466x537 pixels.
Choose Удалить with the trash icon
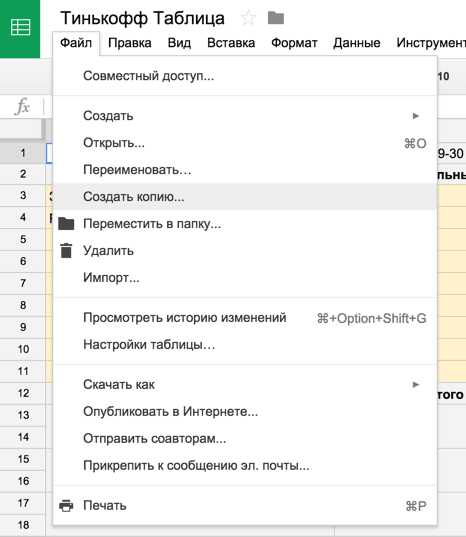[245, 251]
